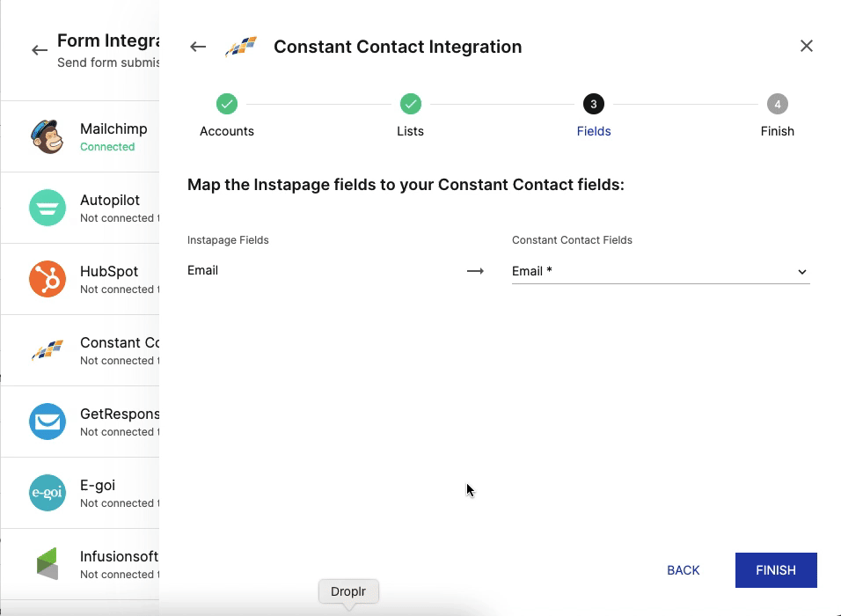Go back from the Form Integrations list
This screenshot has width=841, height=616.
point(40,50)
